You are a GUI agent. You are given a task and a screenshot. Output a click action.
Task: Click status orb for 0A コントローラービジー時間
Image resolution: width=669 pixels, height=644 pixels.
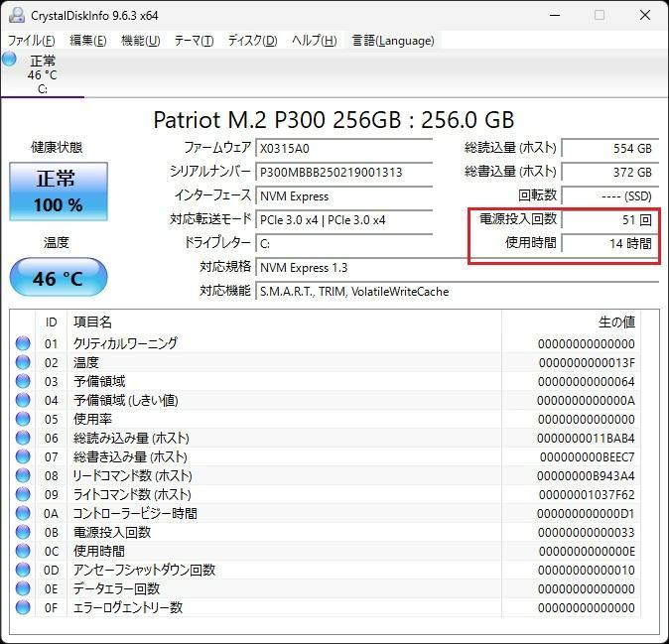[x=23, y=513]
